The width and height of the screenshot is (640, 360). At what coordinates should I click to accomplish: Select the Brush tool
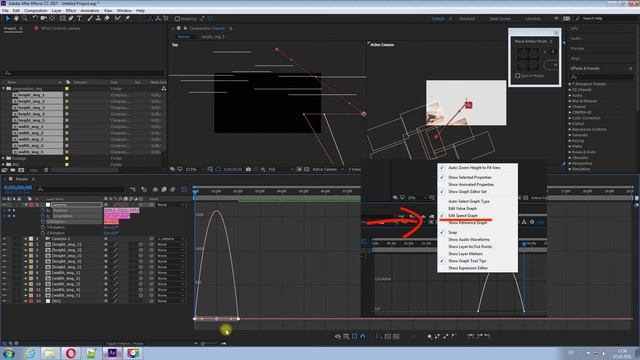point(90,18)
